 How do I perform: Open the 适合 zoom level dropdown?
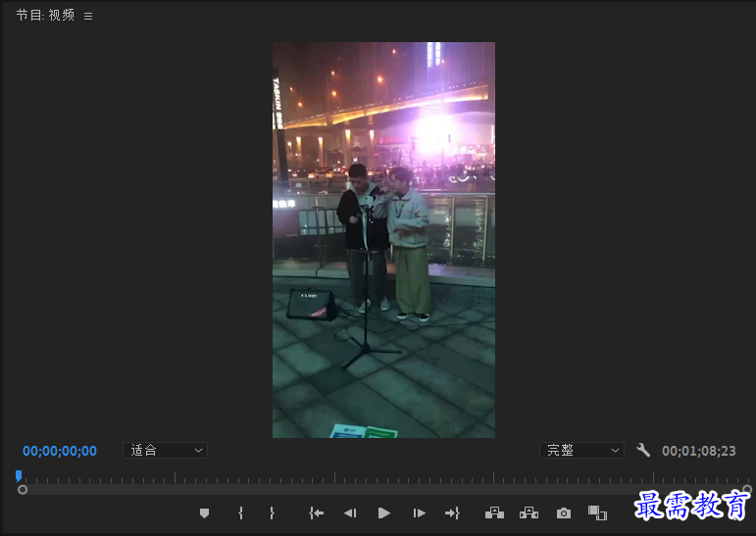point(166,450)
